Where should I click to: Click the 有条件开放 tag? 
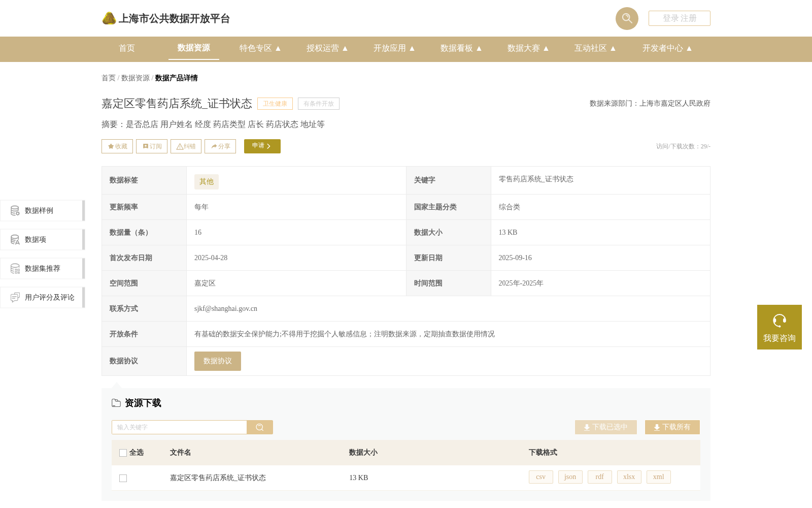click(x=319, y=104)
